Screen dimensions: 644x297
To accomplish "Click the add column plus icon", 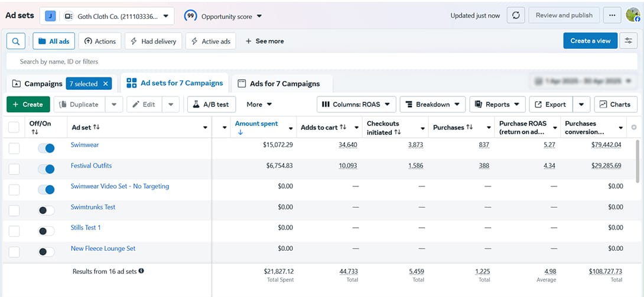I will tap(635, 128).
